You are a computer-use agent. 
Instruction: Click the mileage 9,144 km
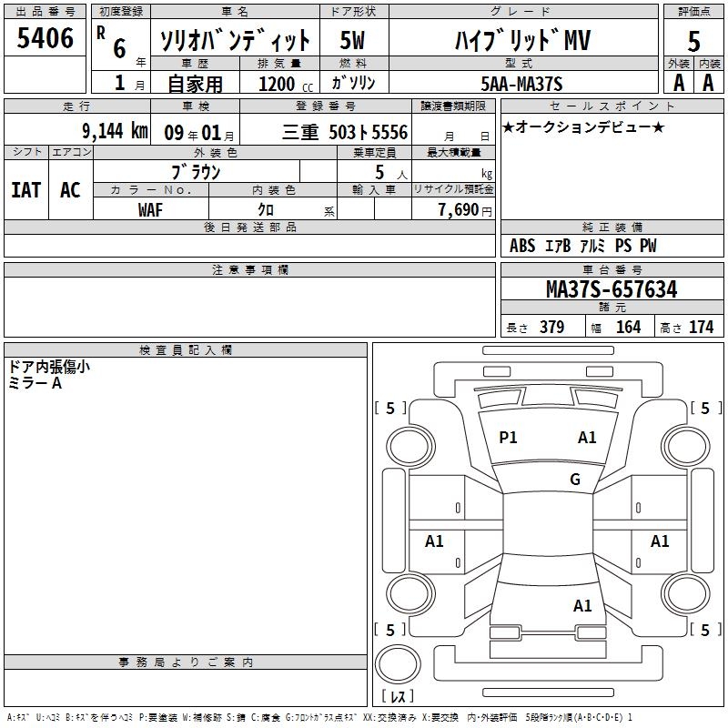pos(116,131)
